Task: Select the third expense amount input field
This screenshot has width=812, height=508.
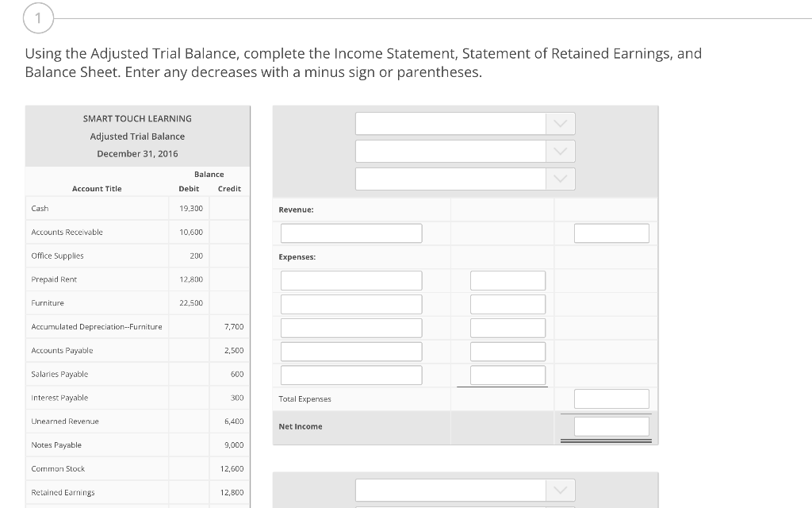Action: click(x=507, y=327)
